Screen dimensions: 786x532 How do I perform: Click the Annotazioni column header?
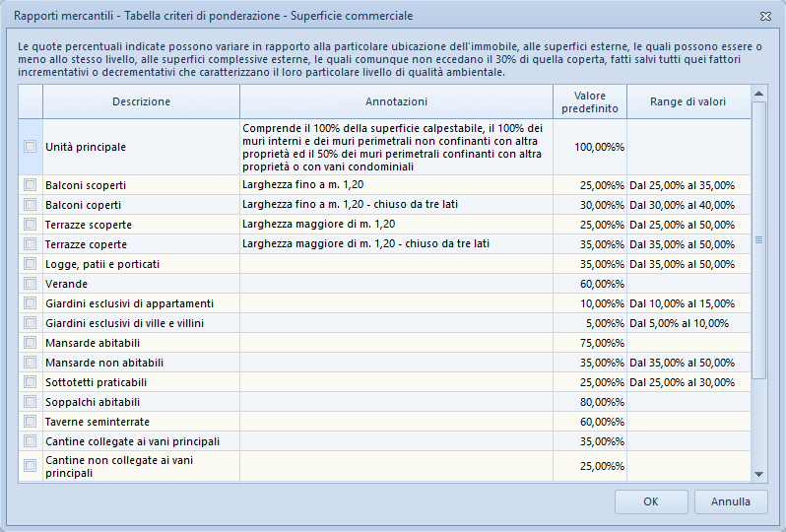[396, 101]
